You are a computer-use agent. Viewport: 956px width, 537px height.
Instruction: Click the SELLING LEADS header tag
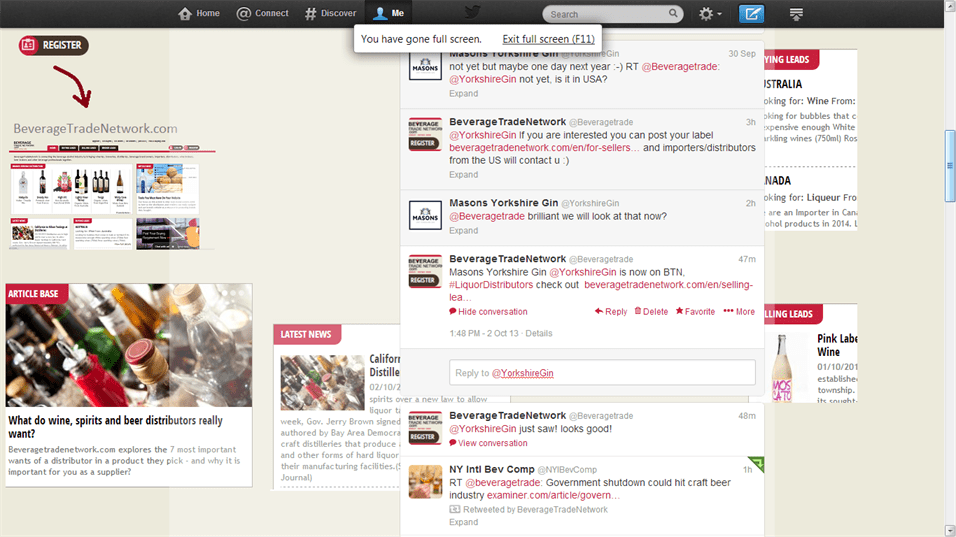click(x=791, y=314)
